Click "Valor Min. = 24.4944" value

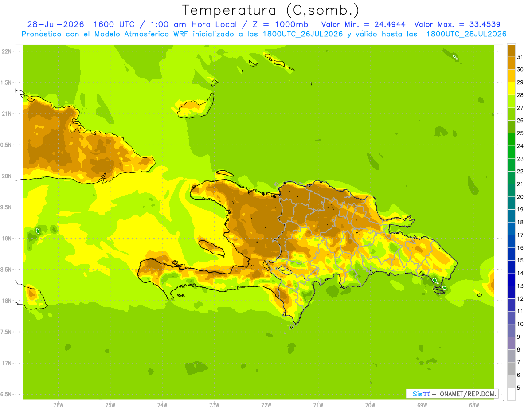tap(363, 24)
